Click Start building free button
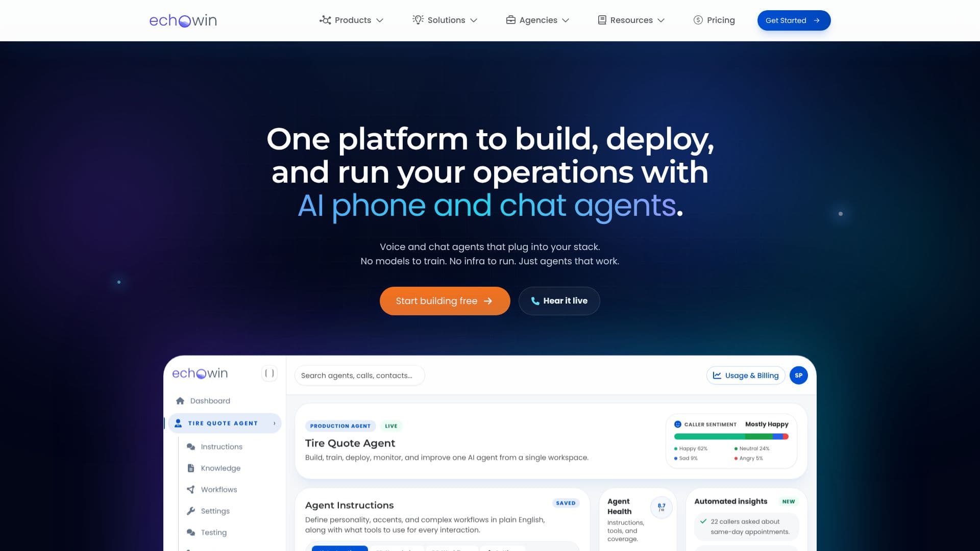The width and height of the screenshot is (980, 551). click(x=445, y=301)
